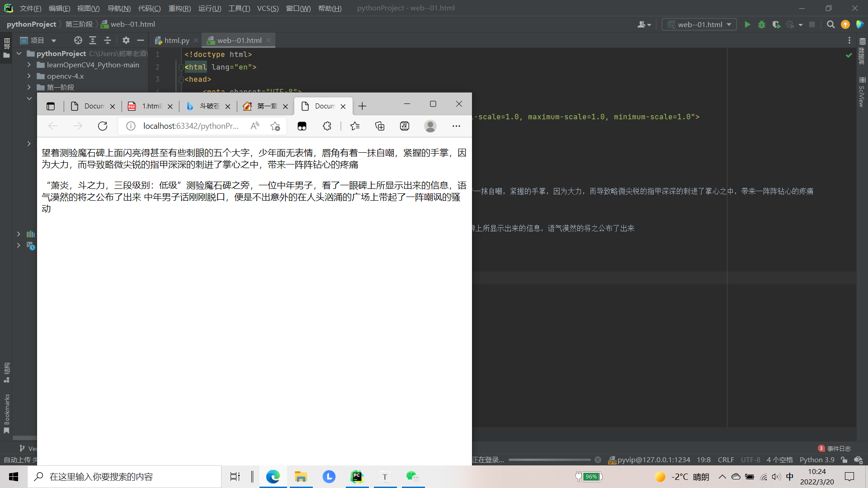This screenshot has width=868, height=488.
Task: Click the project settings gear icon
Action: (126, 40)
